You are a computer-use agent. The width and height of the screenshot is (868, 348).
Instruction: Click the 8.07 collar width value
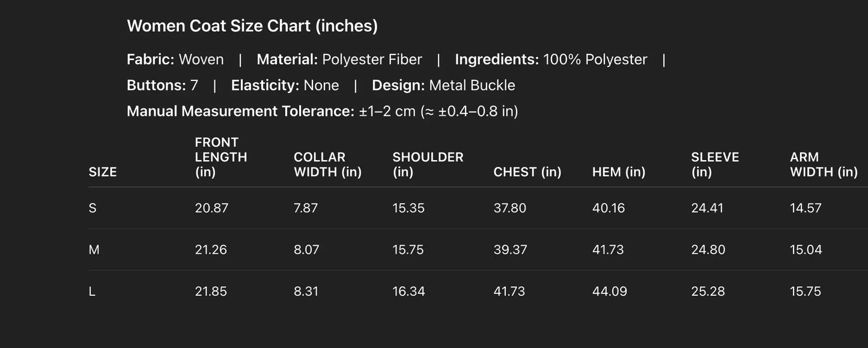tap(306, 250)
